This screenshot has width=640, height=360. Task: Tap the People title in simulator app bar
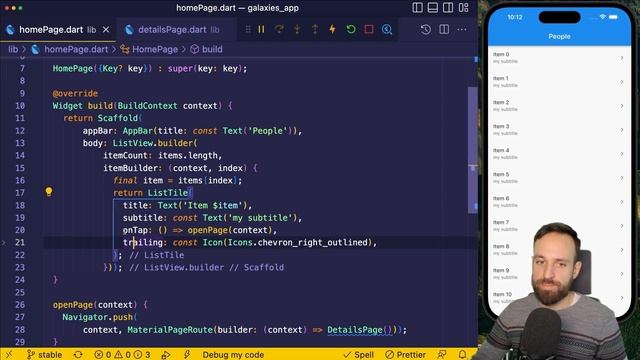[559, 37]
